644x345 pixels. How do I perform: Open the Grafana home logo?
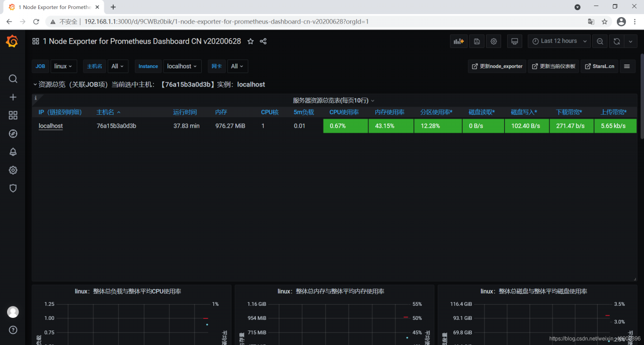pos(12,41)
